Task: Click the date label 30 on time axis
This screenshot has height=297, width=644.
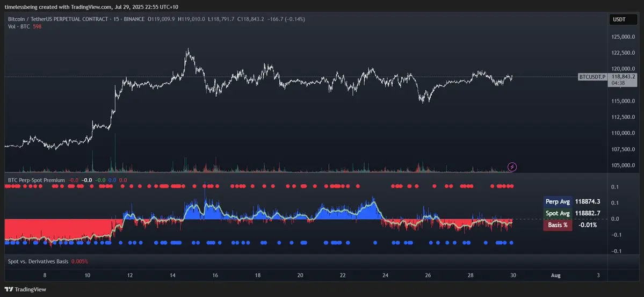Action: pos(513,275)
